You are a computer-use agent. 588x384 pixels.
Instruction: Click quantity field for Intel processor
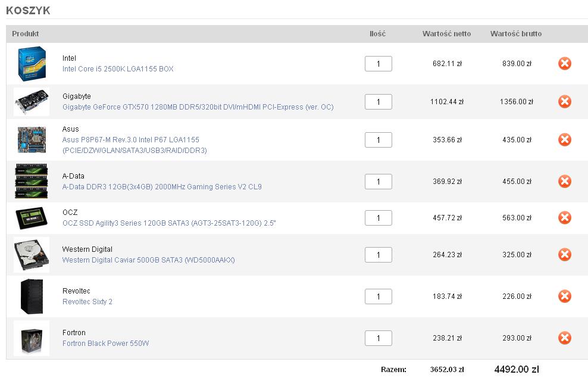point(379,64)
